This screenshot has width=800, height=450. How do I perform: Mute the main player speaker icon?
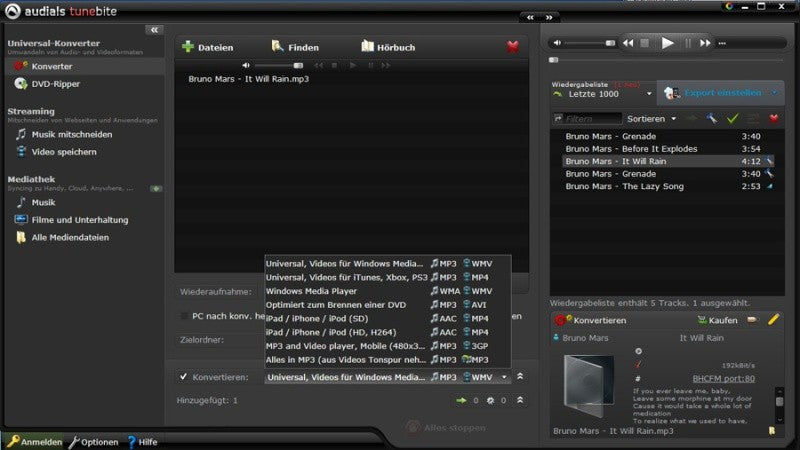pos(557,43)
